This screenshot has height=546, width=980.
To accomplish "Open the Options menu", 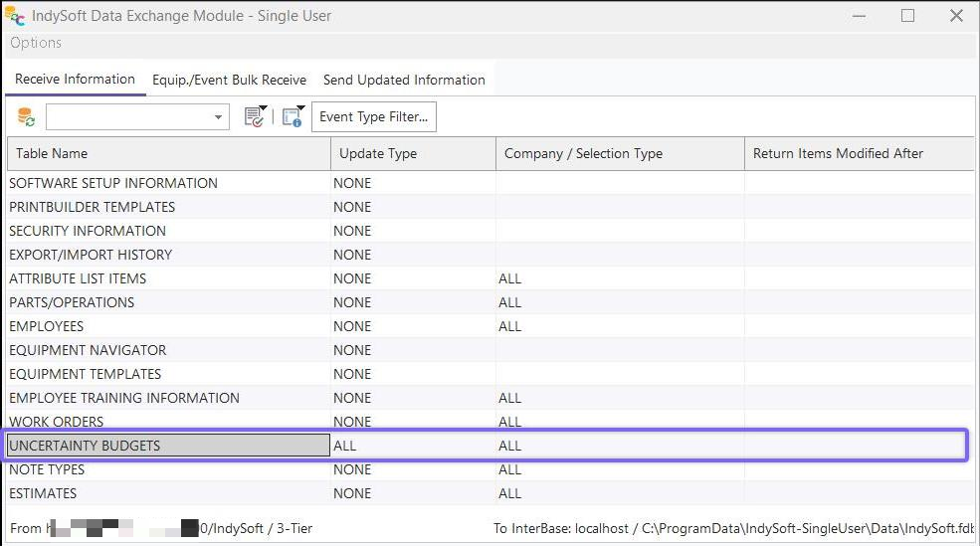I will click(x=36, y=43).
